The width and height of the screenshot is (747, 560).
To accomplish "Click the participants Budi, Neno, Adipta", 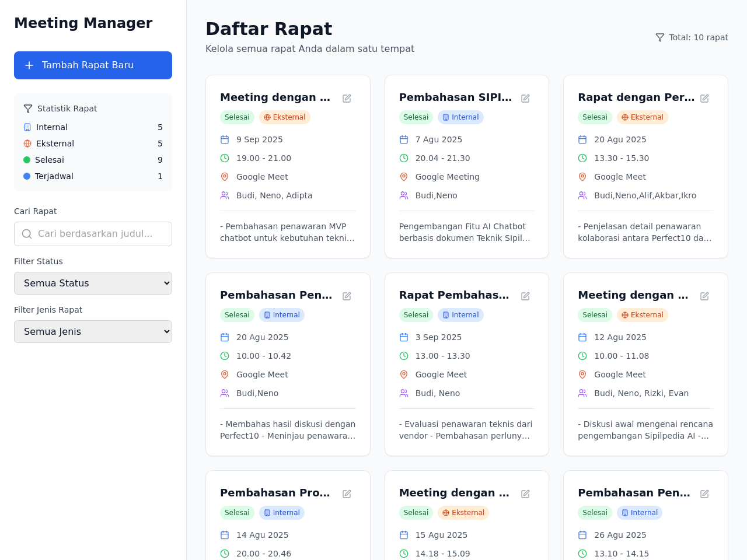I will click(274, 195).
